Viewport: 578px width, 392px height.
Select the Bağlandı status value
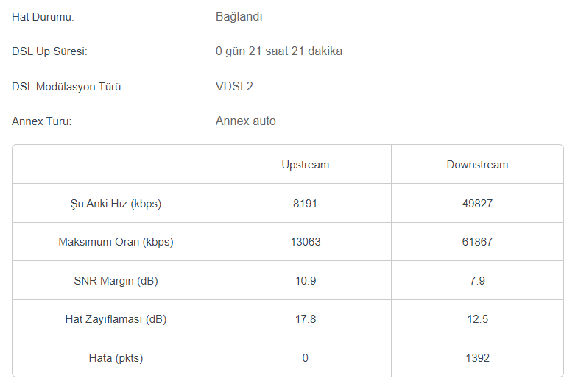(239, 17)
